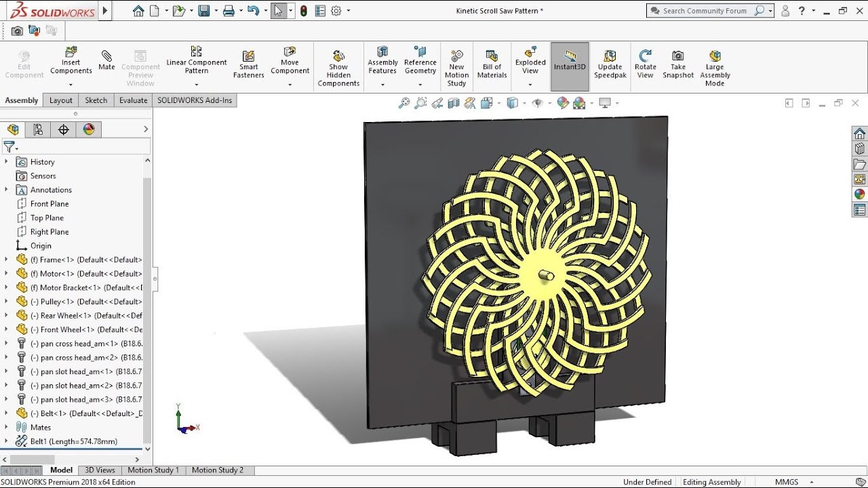
Task: Click the feature tree filter icon
Action: click(9, 146)
